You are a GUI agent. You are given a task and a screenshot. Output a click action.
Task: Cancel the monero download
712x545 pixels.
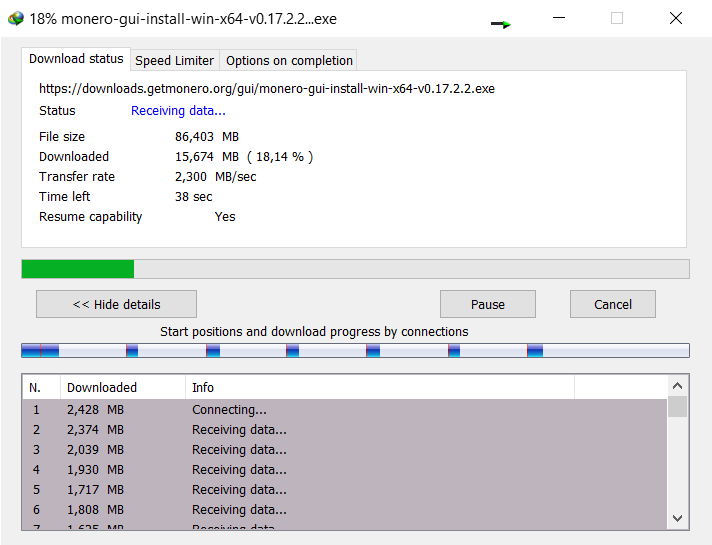[613, 304]
